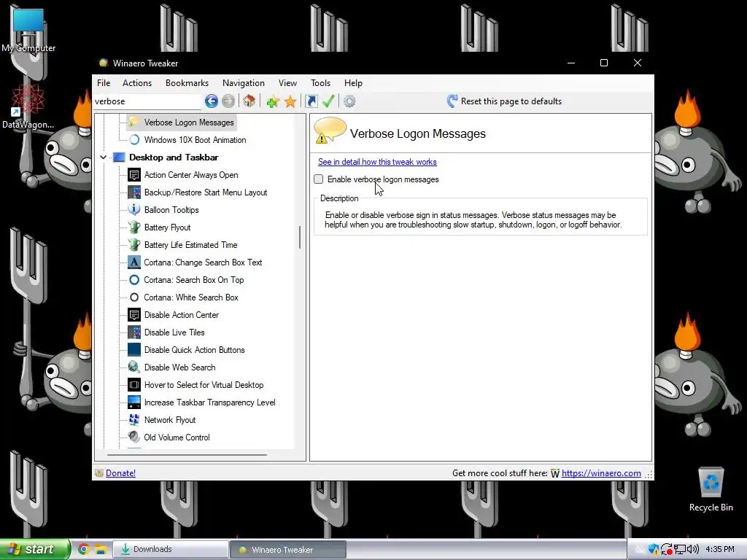Add bookmark with green plus star

click(273, 101)
